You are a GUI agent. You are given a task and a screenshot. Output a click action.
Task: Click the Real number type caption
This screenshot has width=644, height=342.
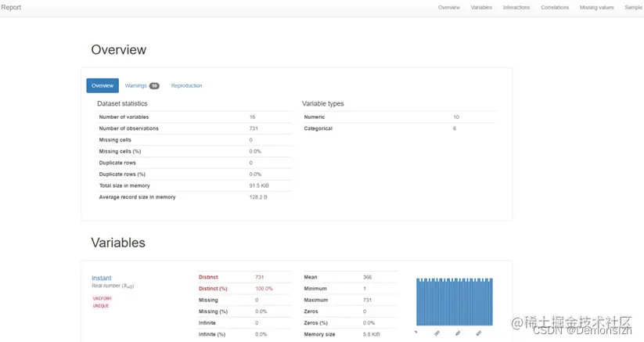click(x=113, y=286)
